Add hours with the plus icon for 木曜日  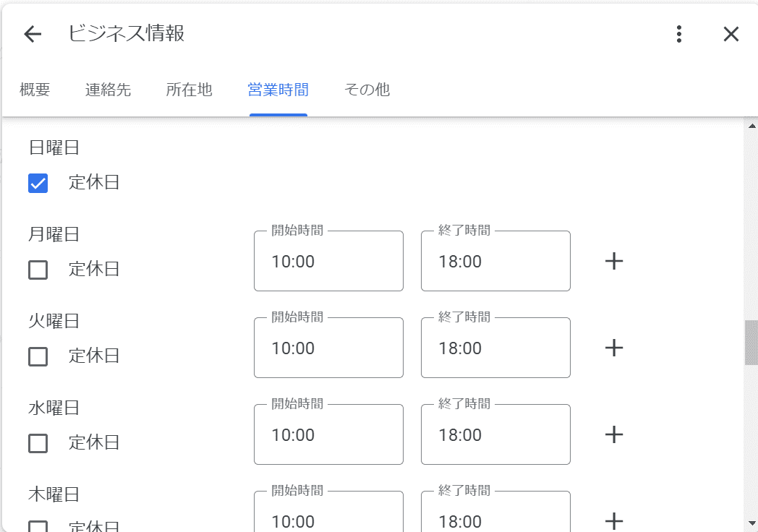[614, 521]
